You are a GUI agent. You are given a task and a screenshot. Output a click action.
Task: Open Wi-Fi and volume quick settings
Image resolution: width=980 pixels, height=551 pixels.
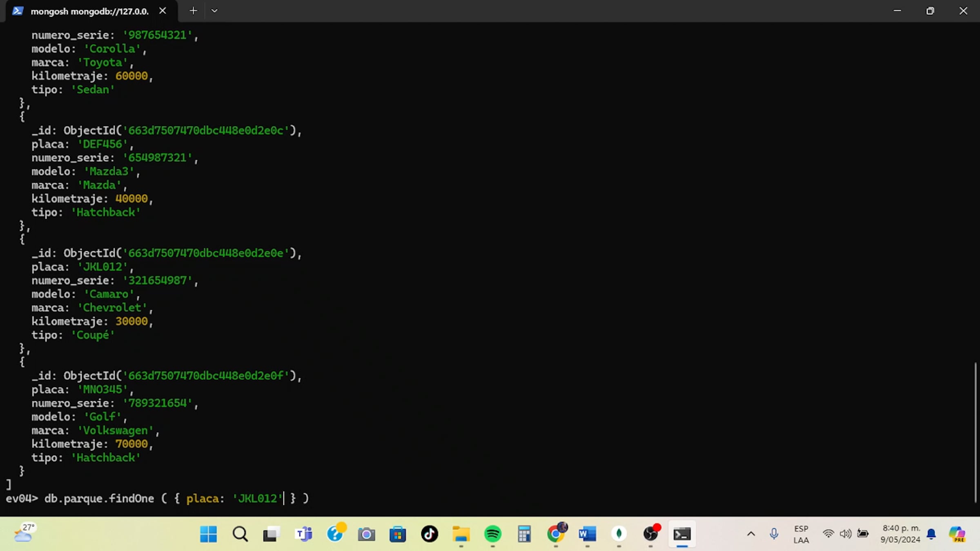point(845,534)
